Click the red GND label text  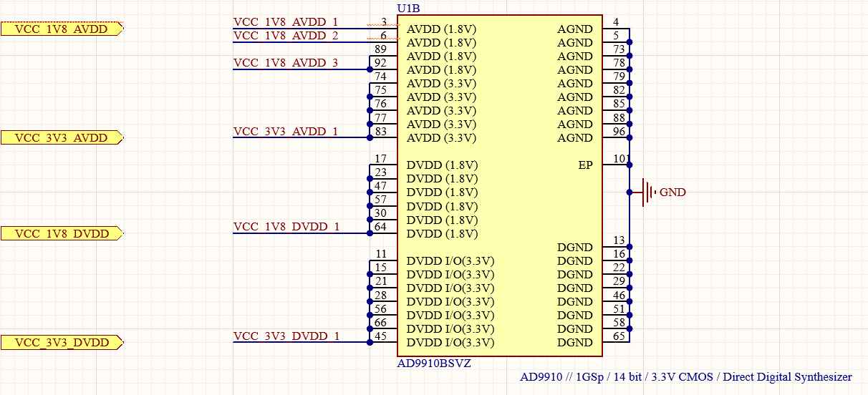tap(672, 192)
